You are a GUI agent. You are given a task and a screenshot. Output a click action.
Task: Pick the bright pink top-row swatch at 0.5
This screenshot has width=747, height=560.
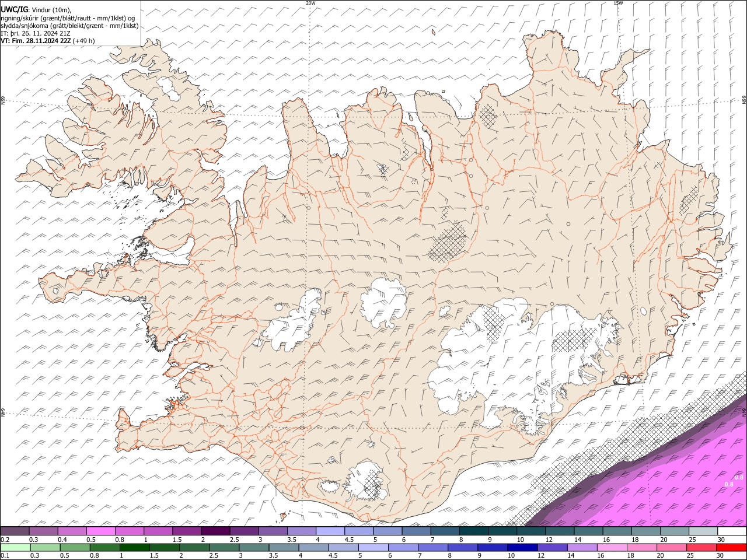pyautogui.click(x=100, y=531)
